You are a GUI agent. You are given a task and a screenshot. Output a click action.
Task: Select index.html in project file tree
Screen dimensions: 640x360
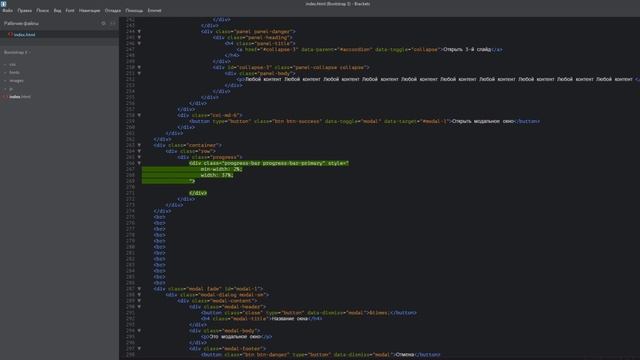click(20, 97)
